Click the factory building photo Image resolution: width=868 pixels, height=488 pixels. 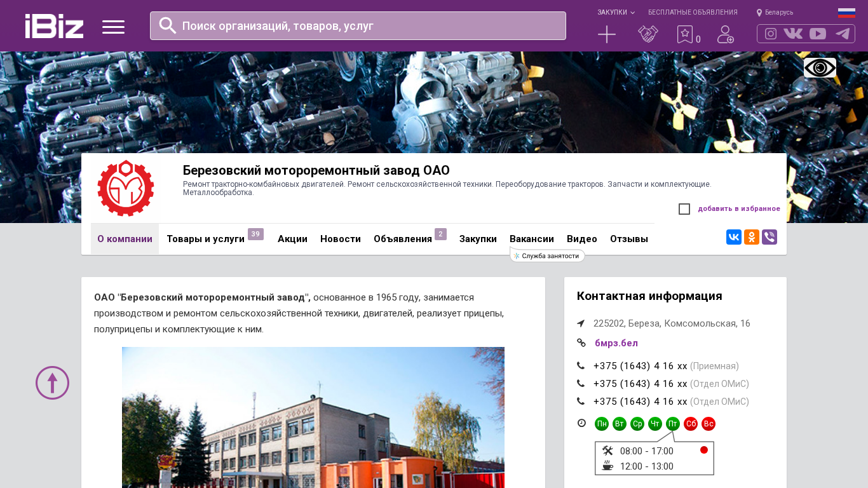coord(313,417)
